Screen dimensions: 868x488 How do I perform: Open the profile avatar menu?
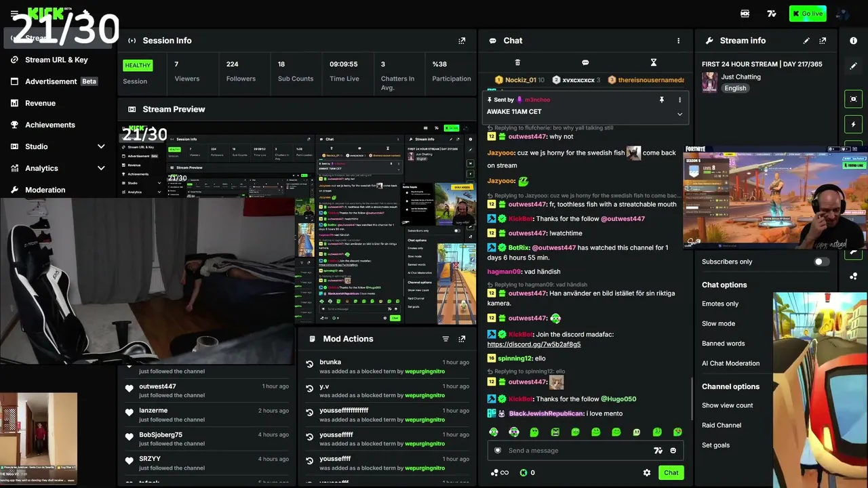(x=842, y=14)
